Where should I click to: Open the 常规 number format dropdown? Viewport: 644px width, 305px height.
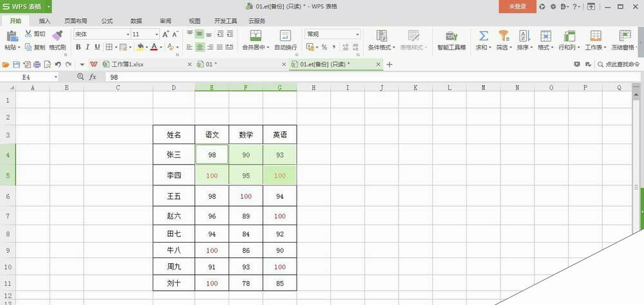[357, 35]
